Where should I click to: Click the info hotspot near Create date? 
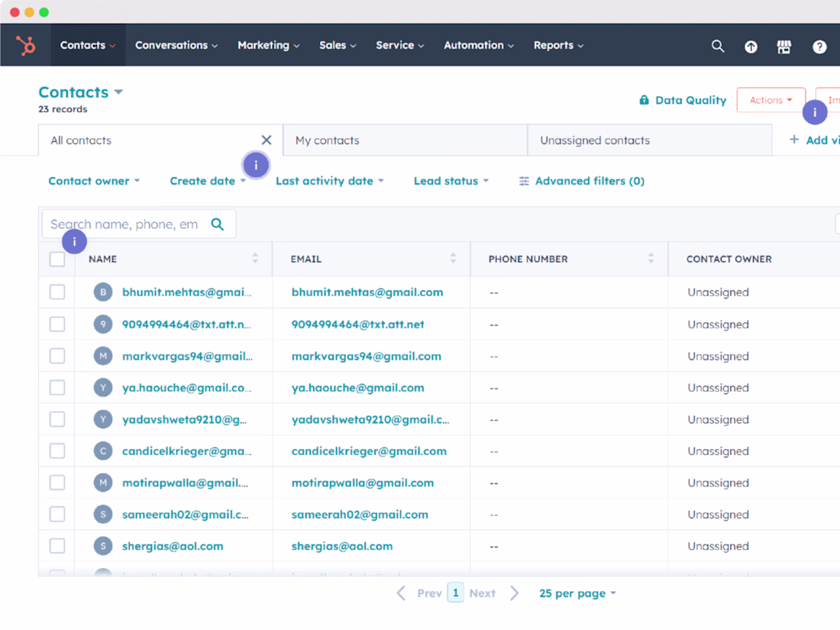coord(256,165)
